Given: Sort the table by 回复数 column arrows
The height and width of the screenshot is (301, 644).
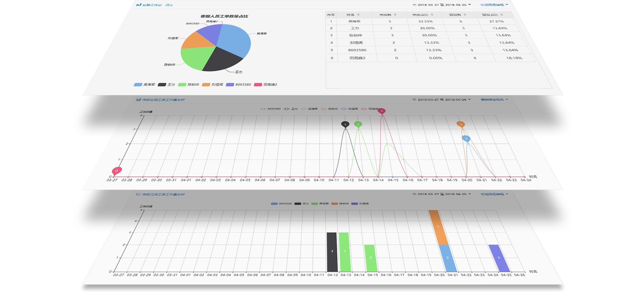Looking at the screenshot, I should (465, 15).
